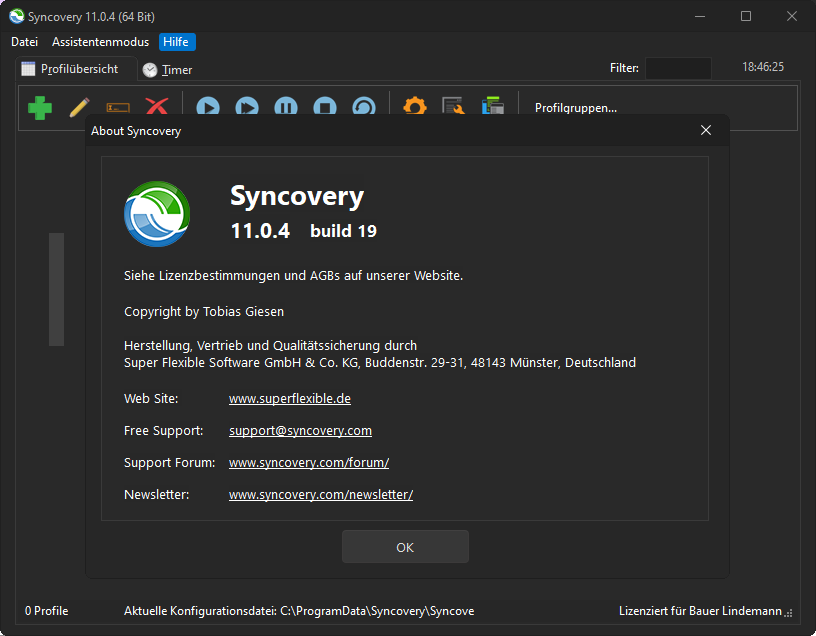Open the Assistentenmodus menu

[x=100, y=42]
